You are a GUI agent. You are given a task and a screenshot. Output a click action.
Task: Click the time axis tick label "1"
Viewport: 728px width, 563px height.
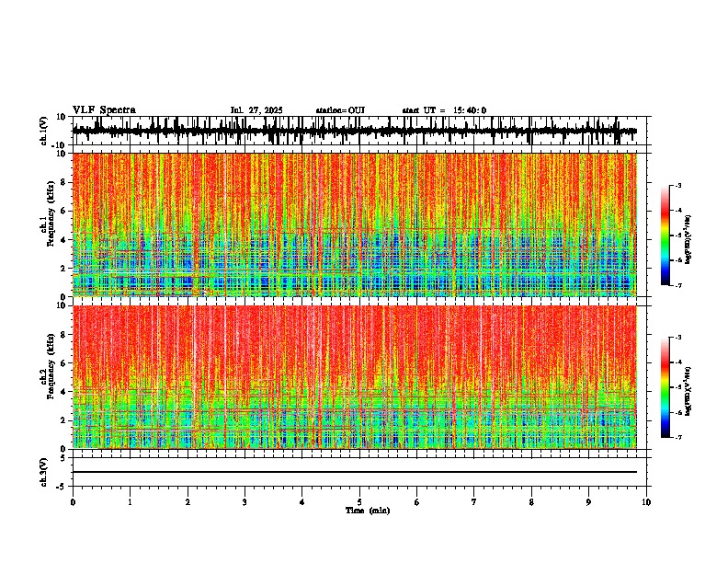pos(130,502)
